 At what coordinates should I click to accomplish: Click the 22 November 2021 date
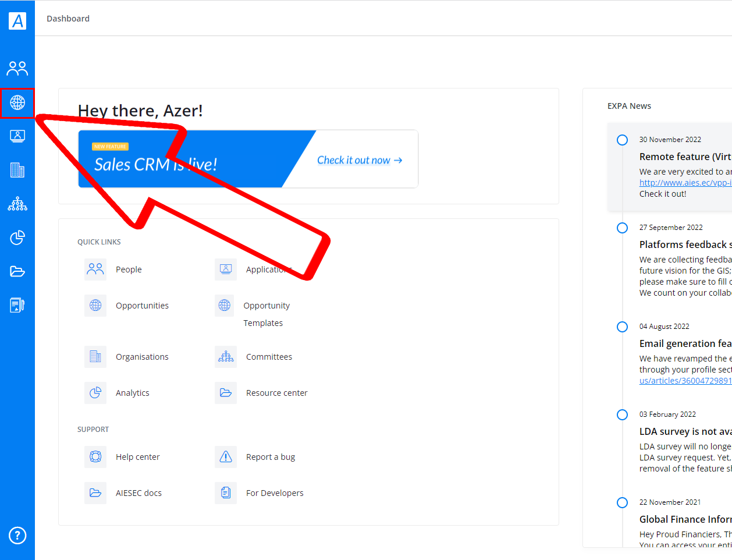670,502
